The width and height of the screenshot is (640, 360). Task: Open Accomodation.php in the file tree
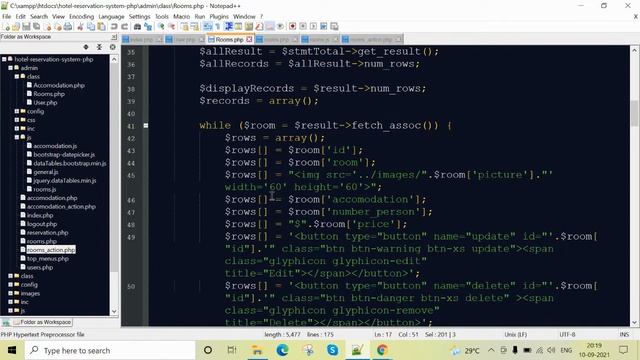[59, 85]
